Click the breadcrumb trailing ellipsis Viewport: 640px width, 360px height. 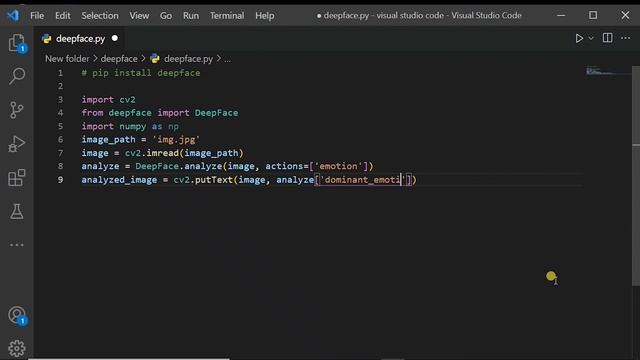click(227, 59)
